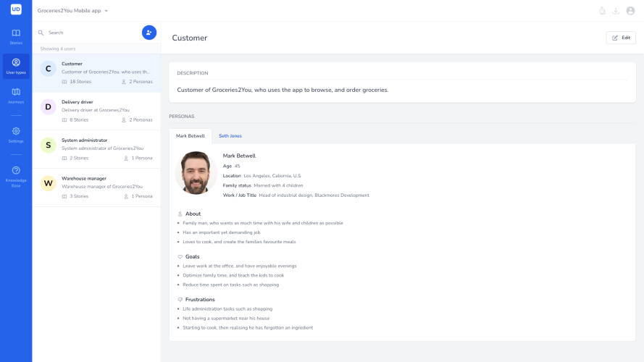Select the Delivery driver user type
This screenshot has width=644, height=362.
point(96,111)
